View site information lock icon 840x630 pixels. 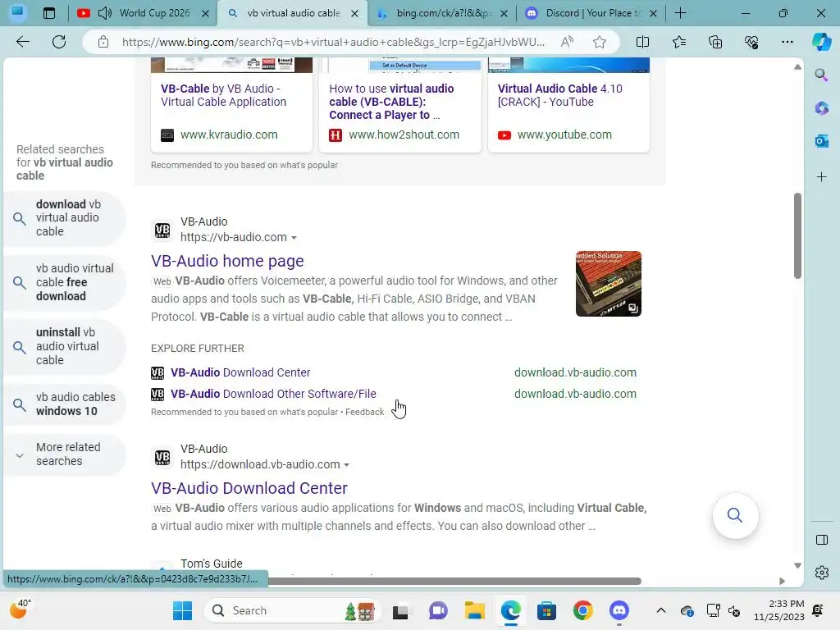click(103, 42)
